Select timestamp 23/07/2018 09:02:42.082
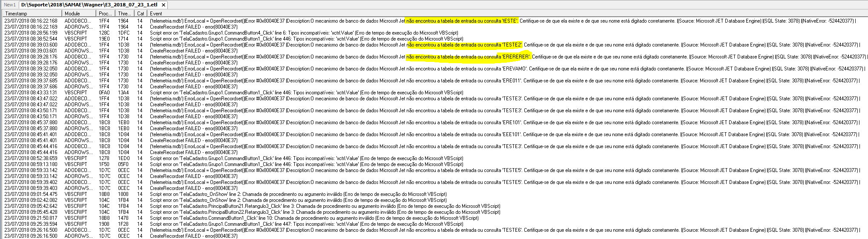 [31, 200]
